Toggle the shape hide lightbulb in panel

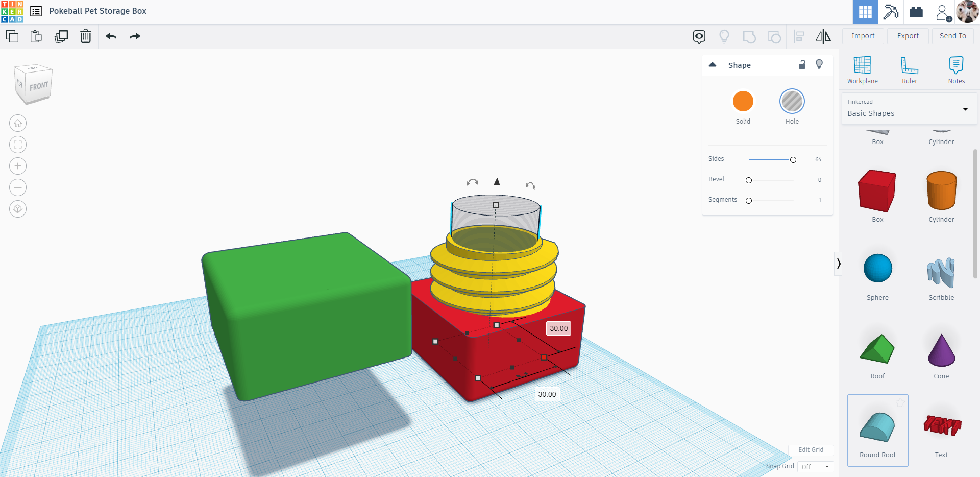pyautogui.click(x=819, y=64)
